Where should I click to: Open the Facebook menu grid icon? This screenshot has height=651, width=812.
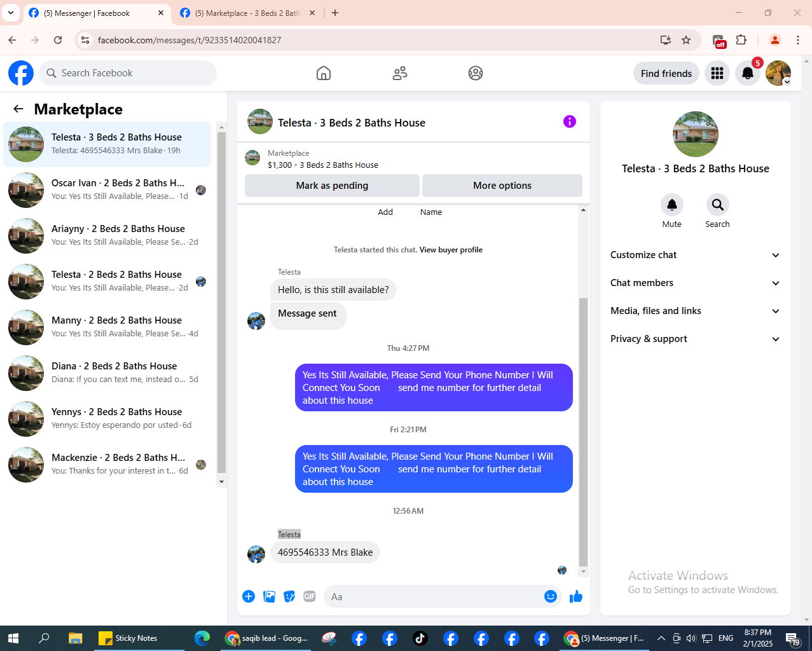pos(717,73)
